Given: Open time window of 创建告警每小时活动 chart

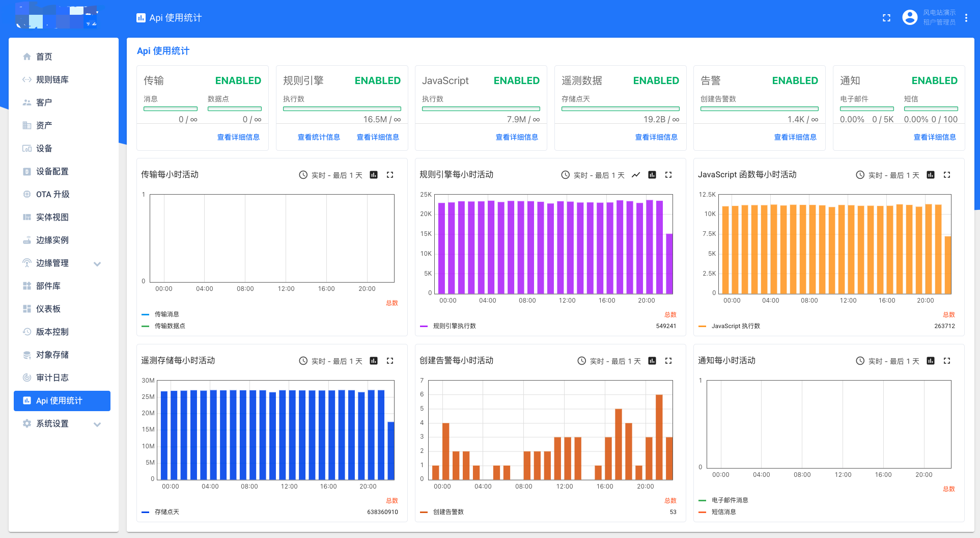Looking at the screenshot, I should click(x=609, y=361).
